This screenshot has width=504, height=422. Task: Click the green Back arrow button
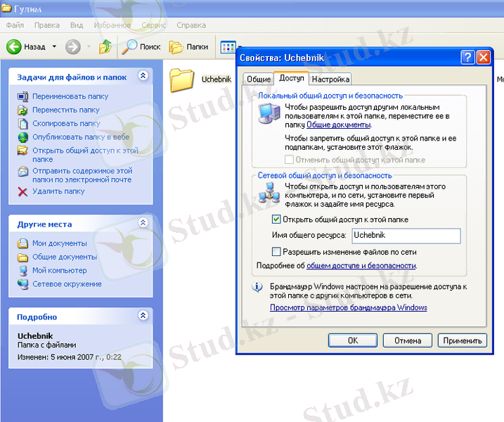14,47
